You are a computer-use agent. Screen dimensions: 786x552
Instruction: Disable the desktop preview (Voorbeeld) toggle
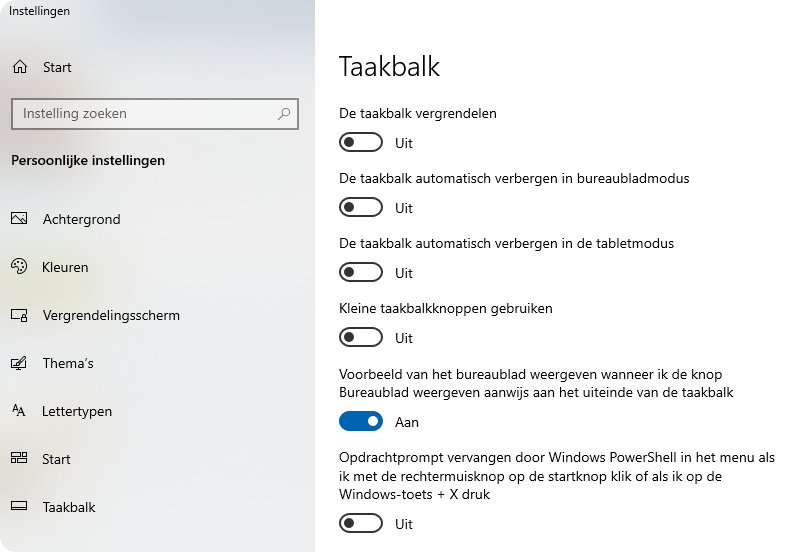pyautogui.click(x=361, y=422)
